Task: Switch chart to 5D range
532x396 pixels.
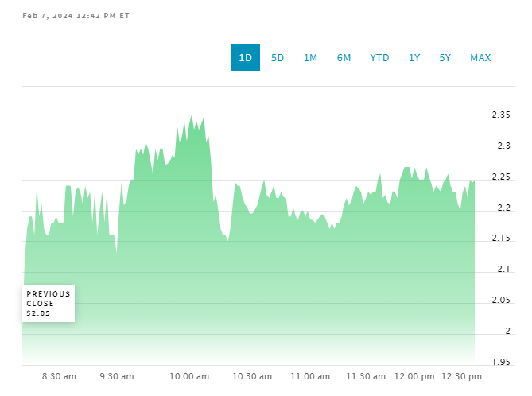Action: 278,58
